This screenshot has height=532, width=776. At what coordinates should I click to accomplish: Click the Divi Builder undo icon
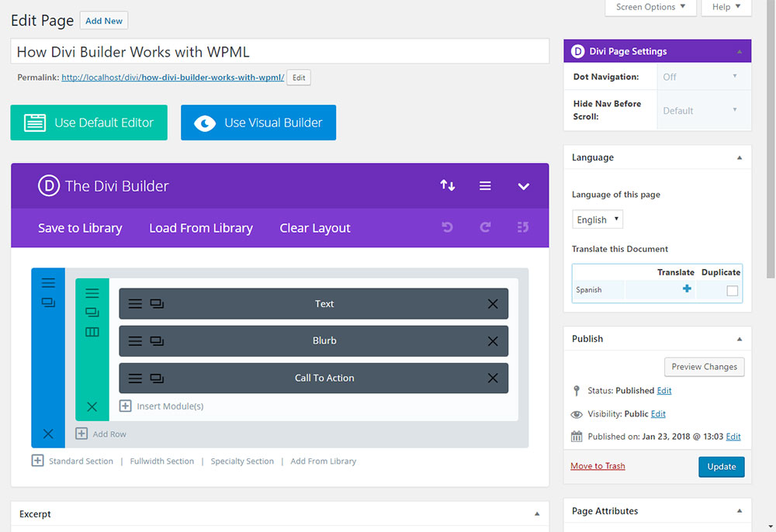448,227
